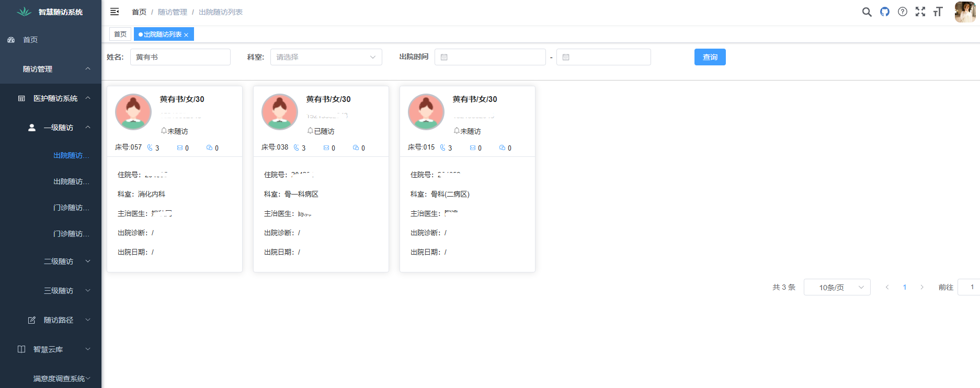Toggle the sidebar collapse hamburger icon
Screen dimensions: 980x388
point(115,12)
